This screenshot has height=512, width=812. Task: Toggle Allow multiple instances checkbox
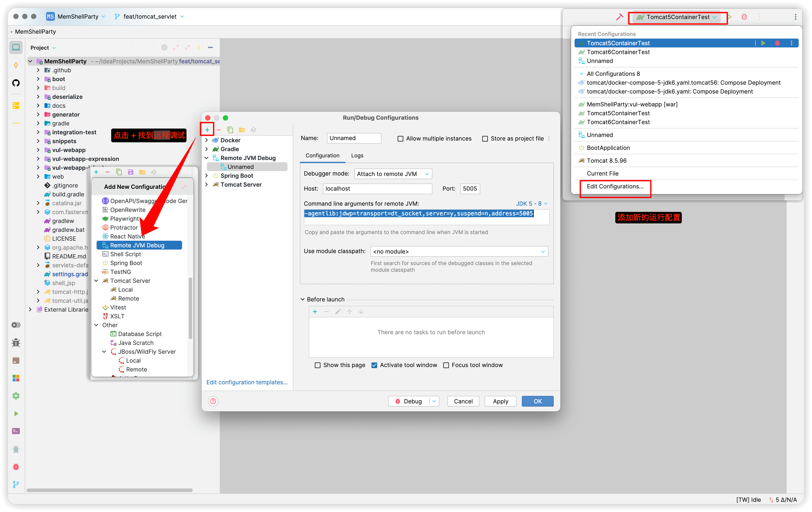click(x=400, y=139)
